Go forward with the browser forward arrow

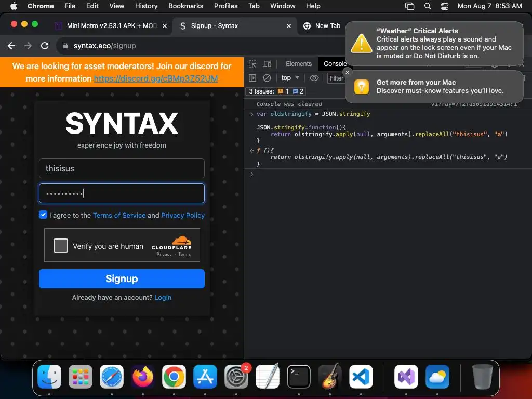point(28,46)
